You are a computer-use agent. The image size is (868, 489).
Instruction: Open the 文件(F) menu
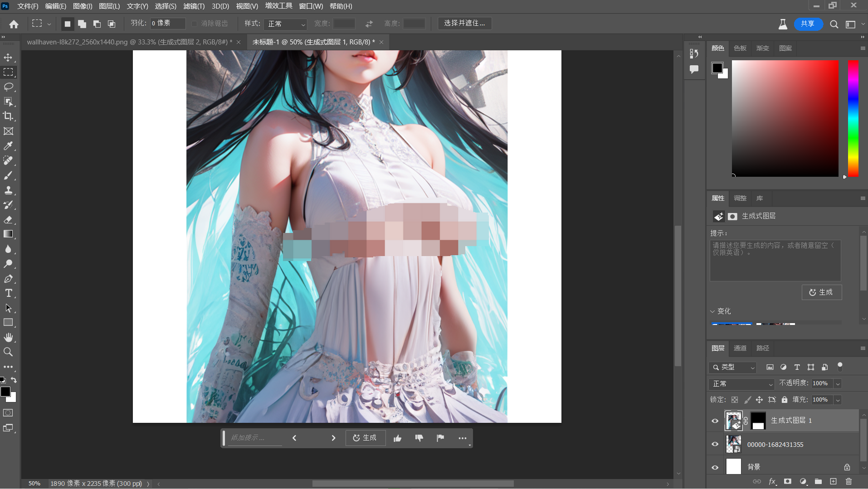pos(28,6)
